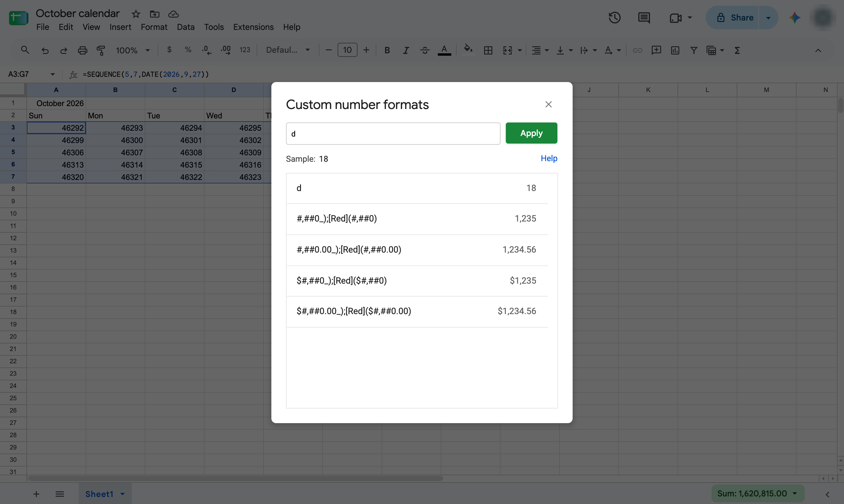This screenshot has height=504, width=844.
Task: Click the custom format input field
Action: tap(393, 133)
